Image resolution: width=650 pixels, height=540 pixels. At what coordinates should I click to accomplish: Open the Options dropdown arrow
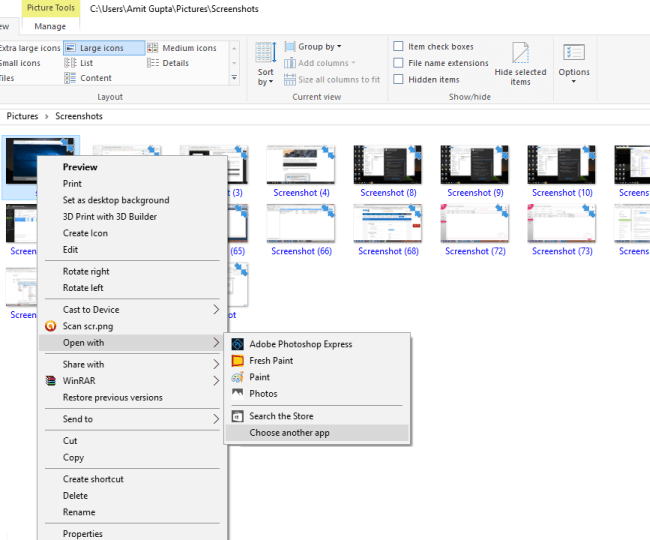point(574,81)
